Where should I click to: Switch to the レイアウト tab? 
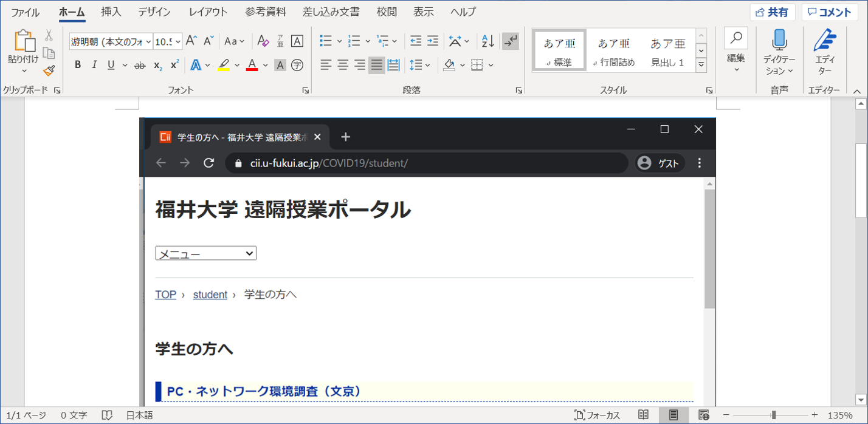tap(208, 12)
